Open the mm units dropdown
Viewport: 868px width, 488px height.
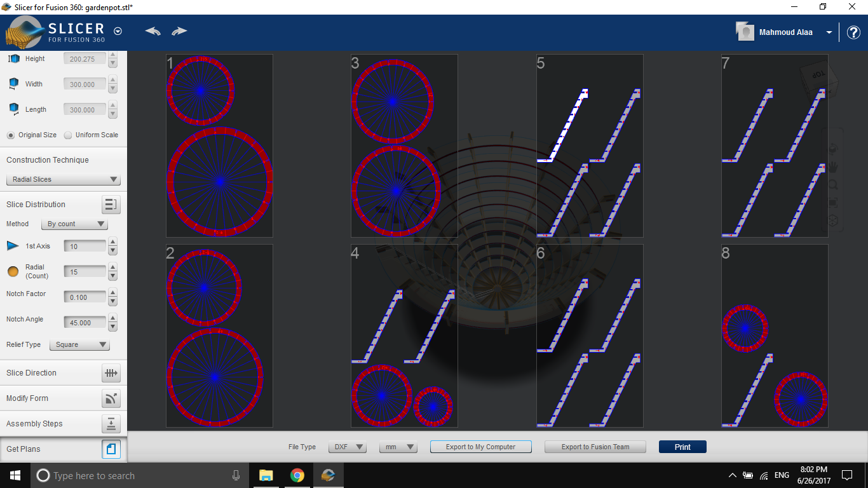point(398,447)
